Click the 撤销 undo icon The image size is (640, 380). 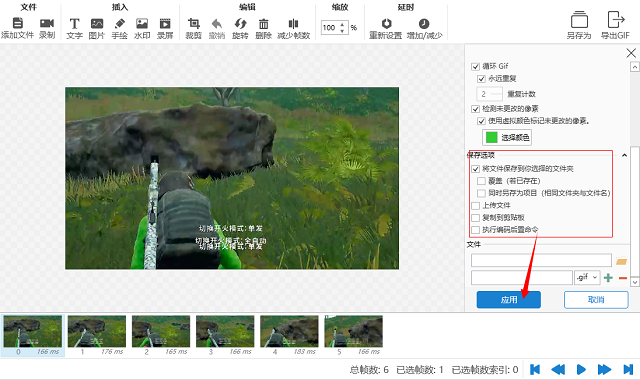[x=217, y=23]
